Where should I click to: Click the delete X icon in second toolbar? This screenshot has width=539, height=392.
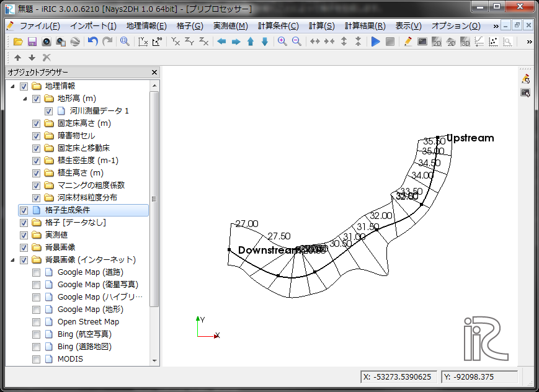point(47,58)
